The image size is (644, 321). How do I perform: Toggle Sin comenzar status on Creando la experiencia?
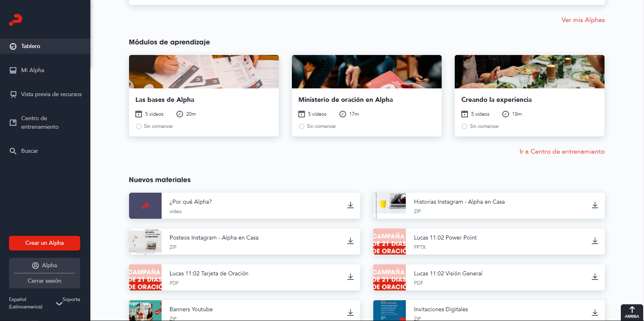coord(464,126)
